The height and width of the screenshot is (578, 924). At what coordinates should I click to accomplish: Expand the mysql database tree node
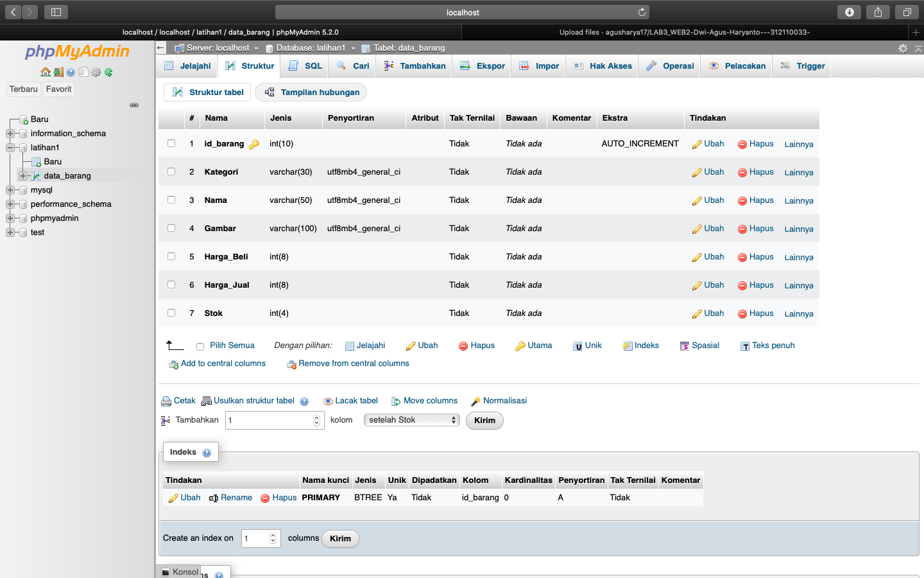(x=10, y=189)
